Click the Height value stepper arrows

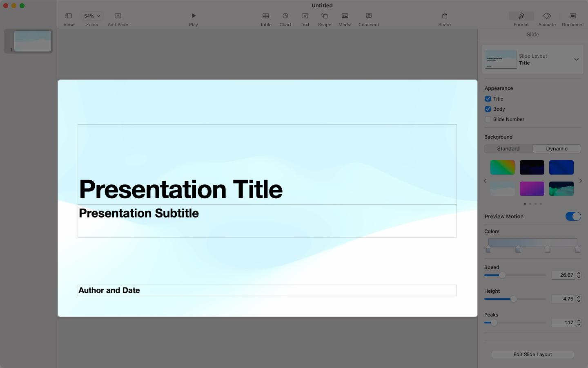coord(579,299)
